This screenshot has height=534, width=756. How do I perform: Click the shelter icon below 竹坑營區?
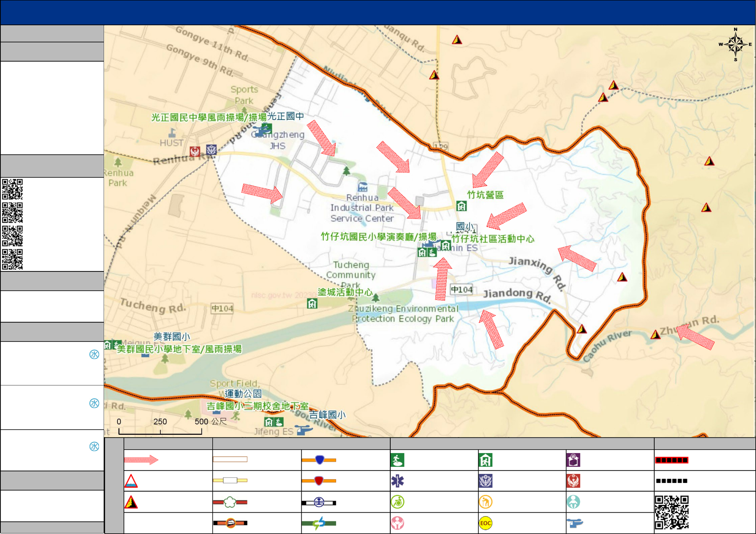click(461, 206)
